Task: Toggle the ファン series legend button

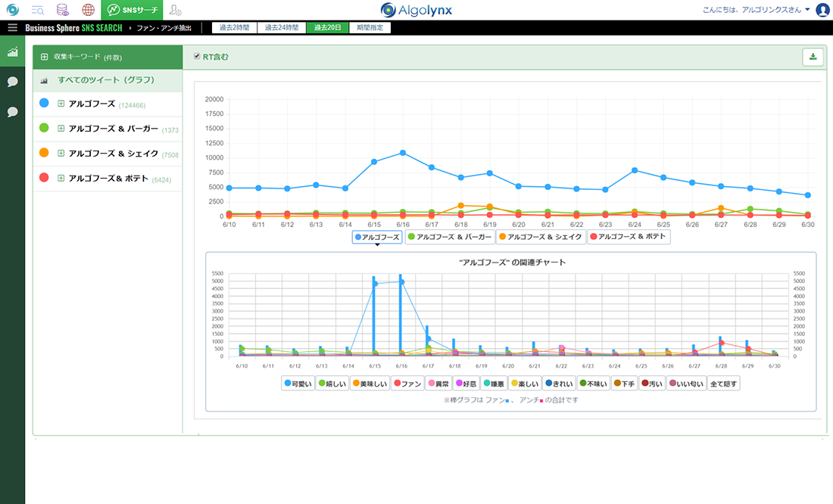Action: click(x=407, y=384)
